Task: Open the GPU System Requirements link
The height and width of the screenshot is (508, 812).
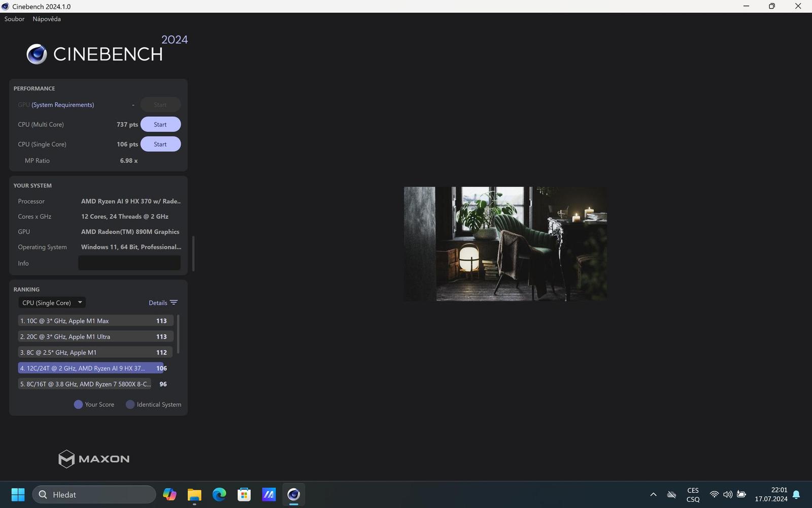Action: [63, 105]
